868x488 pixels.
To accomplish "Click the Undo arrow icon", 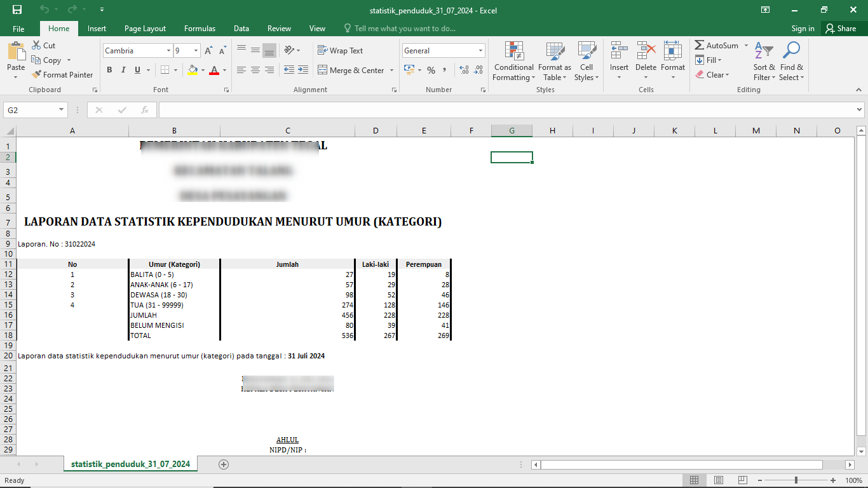I will click(44, 10).
